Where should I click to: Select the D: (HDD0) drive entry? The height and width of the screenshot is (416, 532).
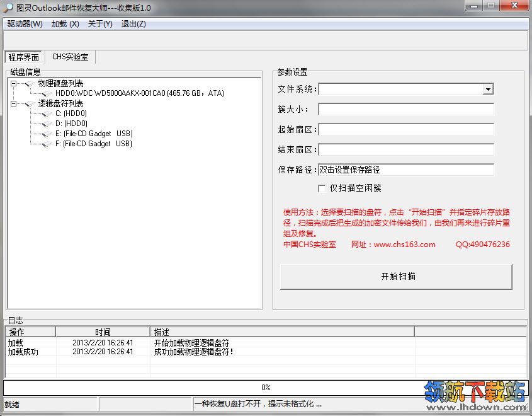[71, 124]
